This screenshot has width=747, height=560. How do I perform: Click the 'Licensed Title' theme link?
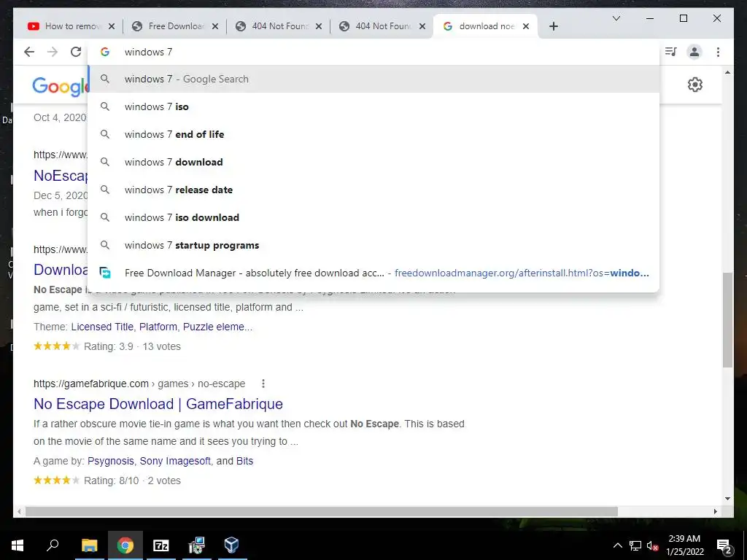click(x=102, y=327)
